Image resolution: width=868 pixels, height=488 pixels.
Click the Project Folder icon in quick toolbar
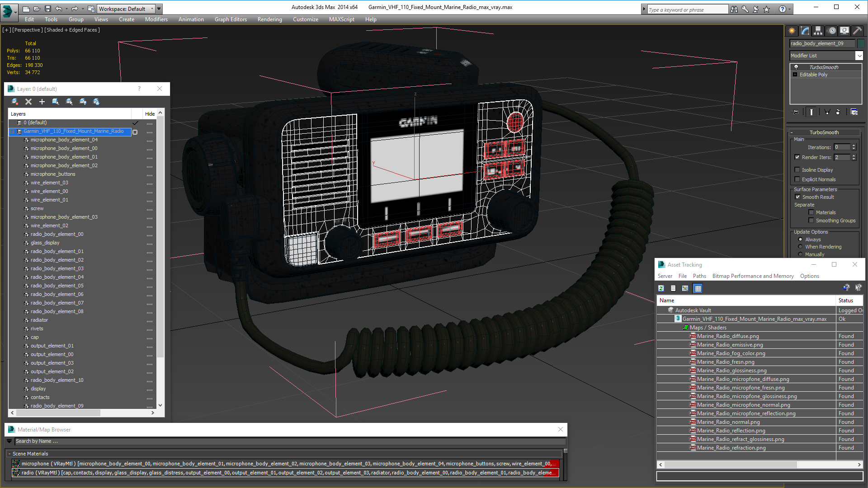91,9
